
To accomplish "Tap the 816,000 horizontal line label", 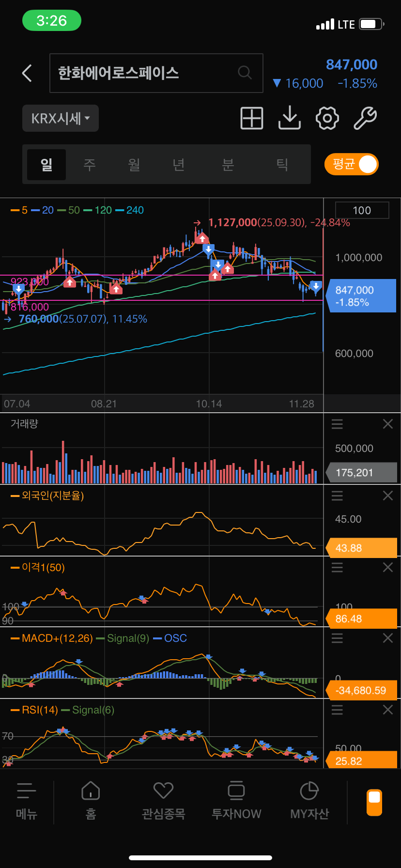I will (x=30, y=307).
